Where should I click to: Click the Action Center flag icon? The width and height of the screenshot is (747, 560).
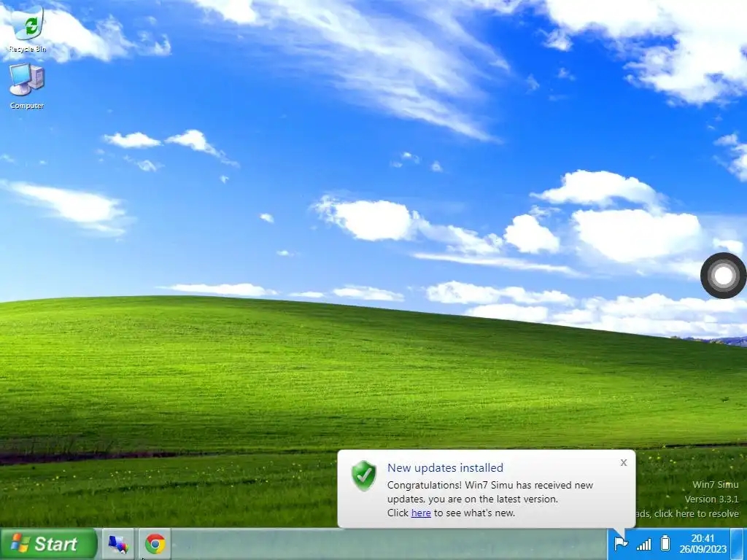[x=620, y=543]
